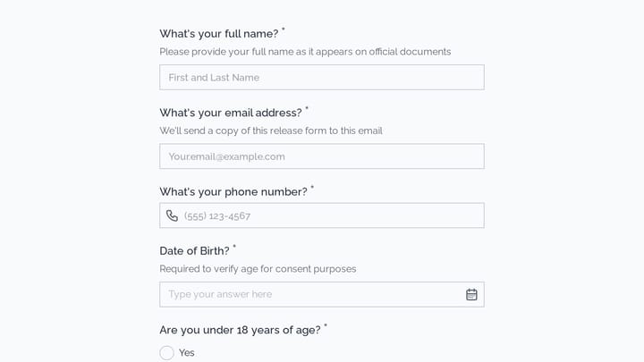Click the "Required to verify age" helper text

click(258, 269)
